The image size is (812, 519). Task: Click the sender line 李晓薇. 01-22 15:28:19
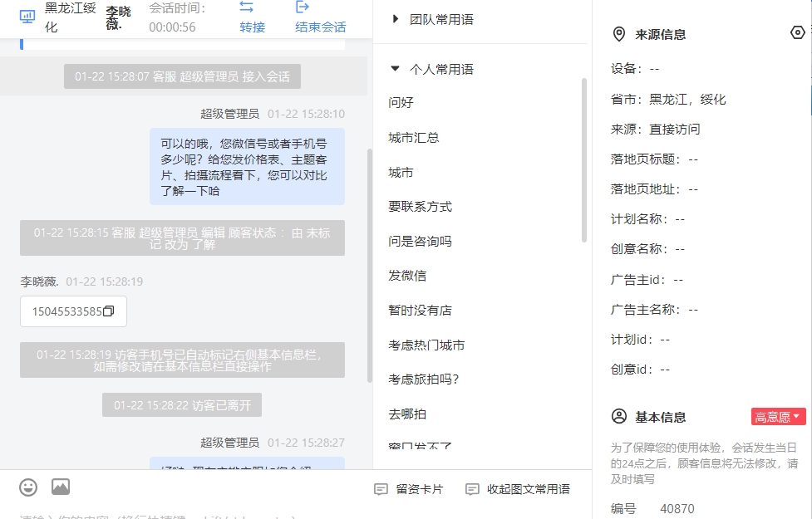[x=81, y=282]
